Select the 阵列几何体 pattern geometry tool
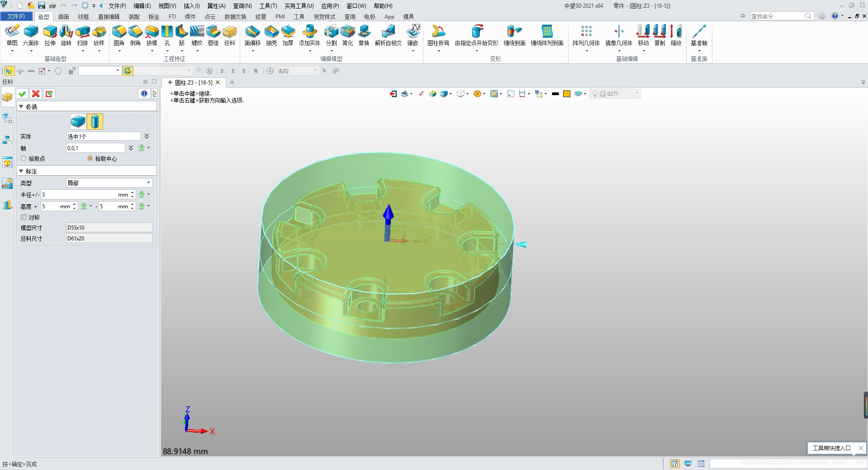868x470 pixels. coord(586,35)
